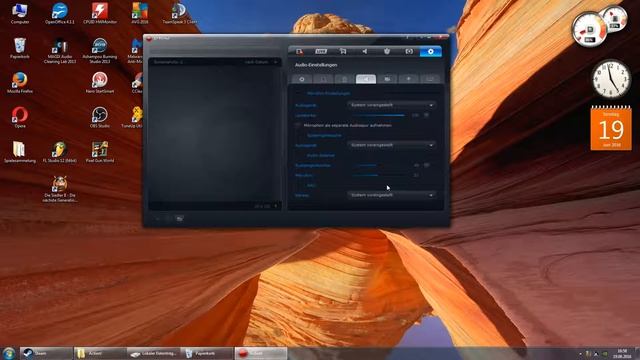
Task: Click the analog clock gadget
Action: click(611, 79)
